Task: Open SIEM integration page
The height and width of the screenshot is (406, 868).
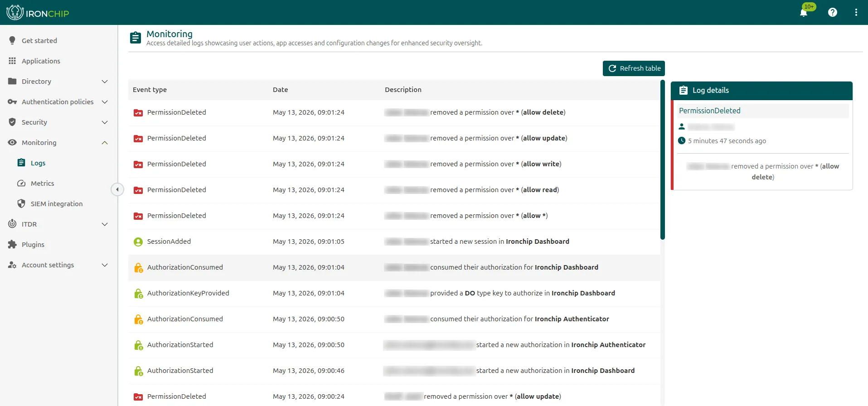Action: [x=57, y=203]
